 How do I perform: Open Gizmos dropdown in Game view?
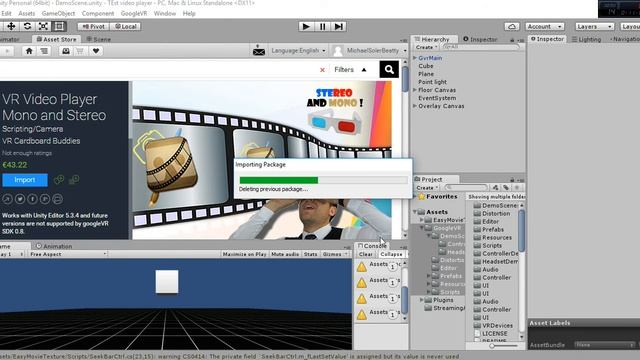[x=335, y=254]
